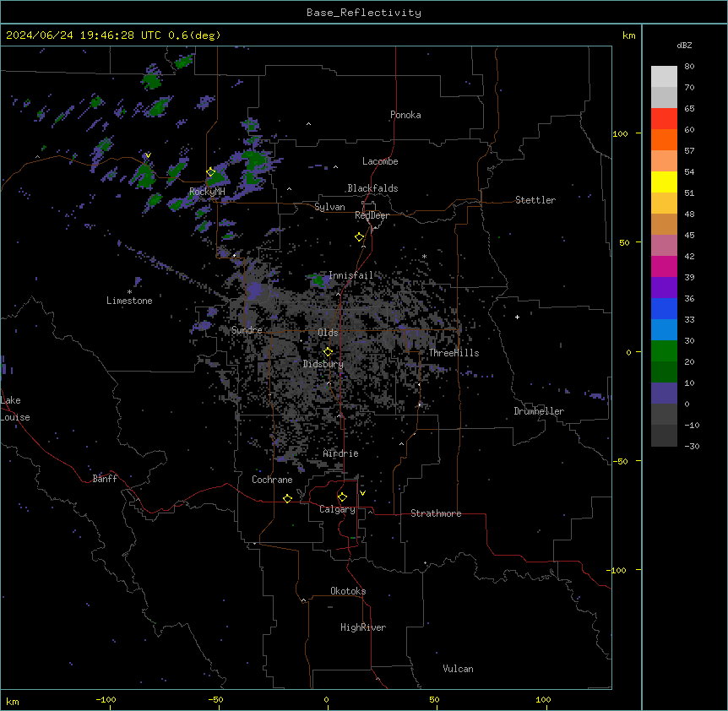Click the 100 tick on the right axis
The image size is (728, 711).
(620, 133)
